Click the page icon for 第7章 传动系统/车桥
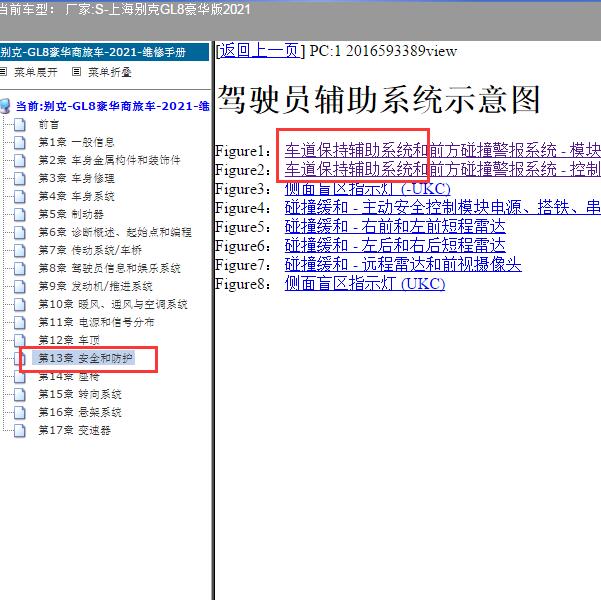This screenshot has height=600, width=601. click(20, 251)
